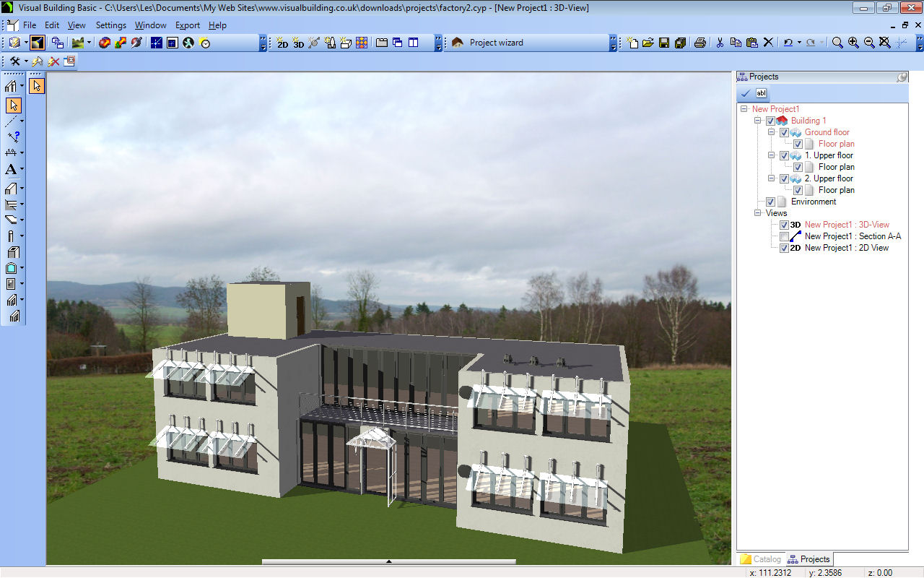This screenshot has width=924, height=578.
Task: Click the walking man walkthrough icon
Action: (188, 43)
